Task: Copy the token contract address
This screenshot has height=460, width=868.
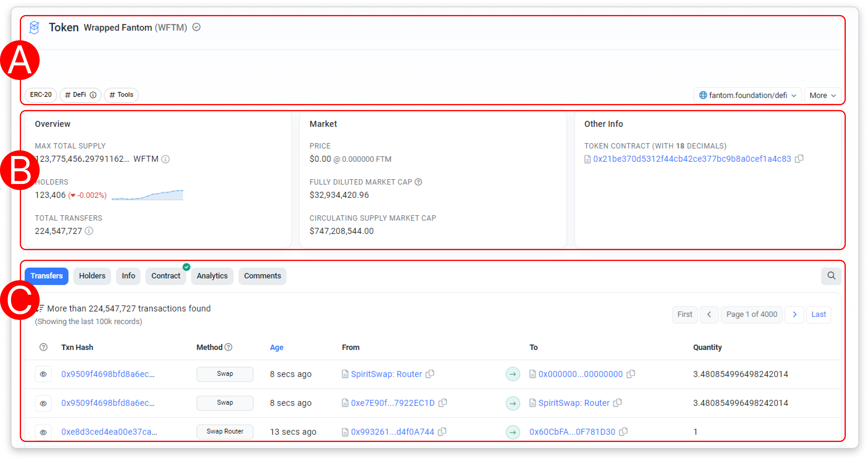Action: pos(799,158)
